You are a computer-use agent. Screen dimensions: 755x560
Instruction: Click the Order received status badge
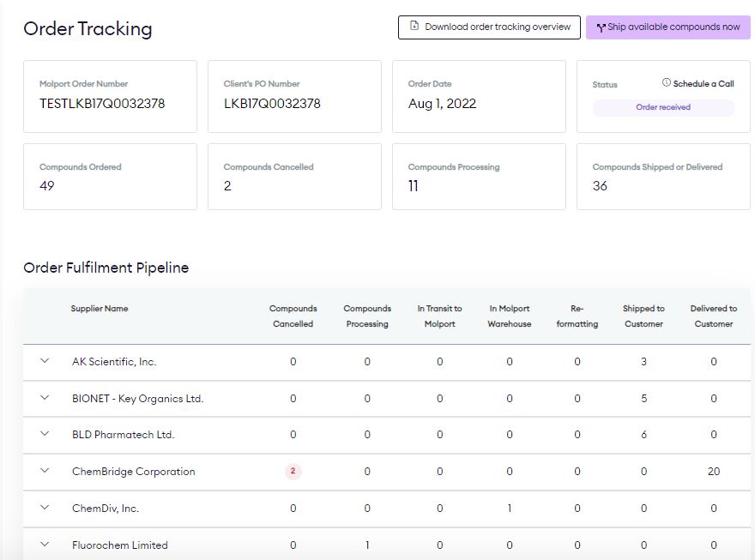coord(663,107)
